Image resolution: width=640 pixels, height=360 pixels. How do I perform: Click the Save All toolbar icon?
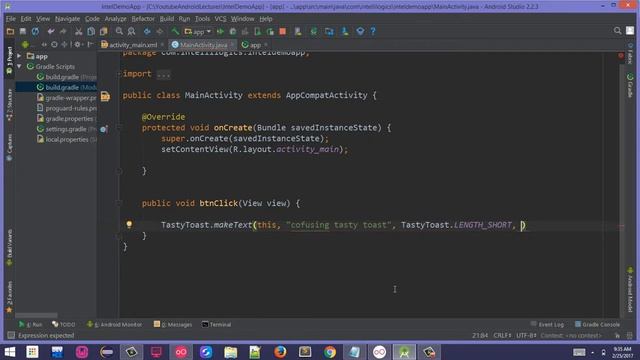coord(23,31)
